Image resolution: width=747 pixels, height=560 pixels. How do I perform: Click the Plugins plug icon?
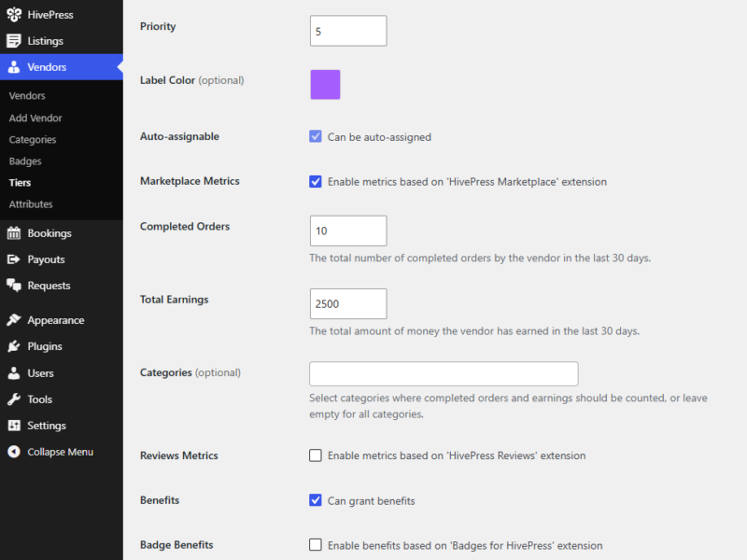coord(14,346)
